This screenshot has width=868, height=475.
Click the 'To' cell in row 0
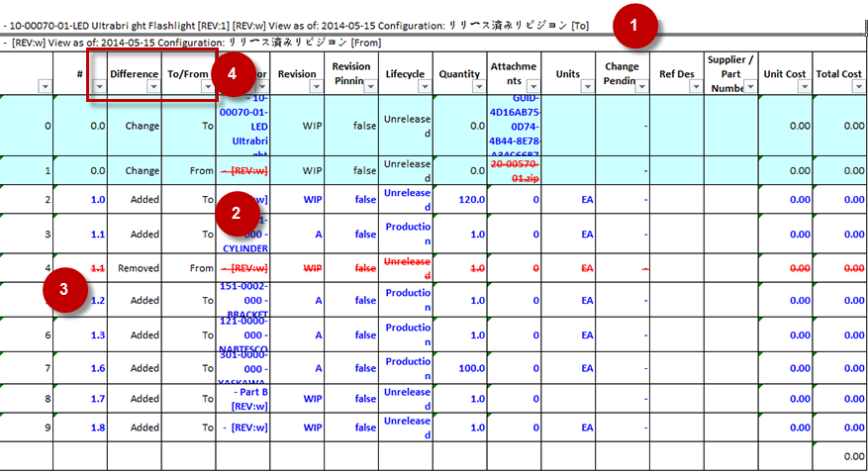[189, 126]
